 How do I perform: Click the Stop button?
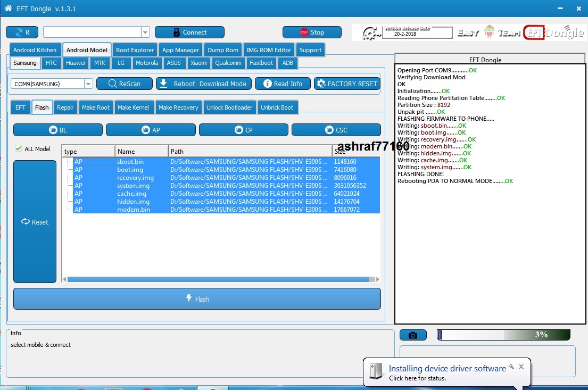click(x=312, y=32)
